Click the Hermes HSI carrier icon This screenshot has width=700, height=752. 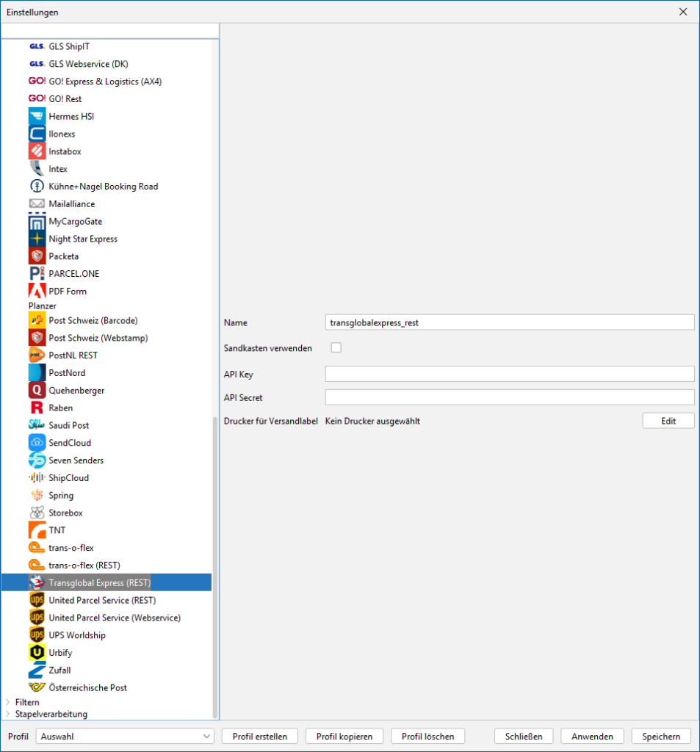(37, 117)
